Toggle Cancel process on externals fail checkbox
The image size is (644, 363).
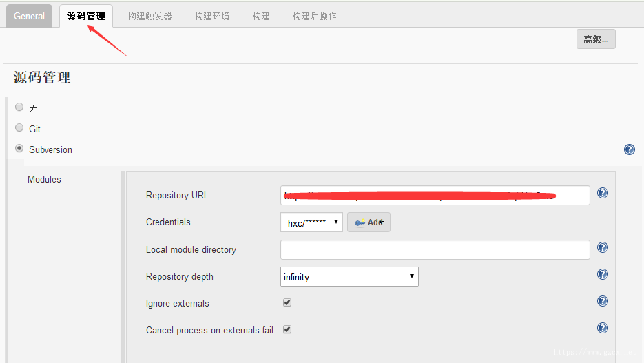click(287, 330)
